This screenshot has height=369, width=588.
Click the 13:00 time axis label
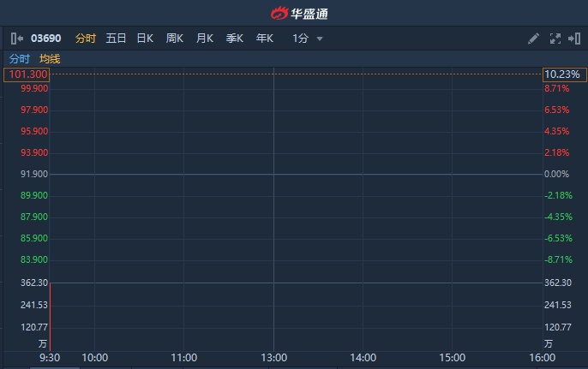click(x=273, y=358)
